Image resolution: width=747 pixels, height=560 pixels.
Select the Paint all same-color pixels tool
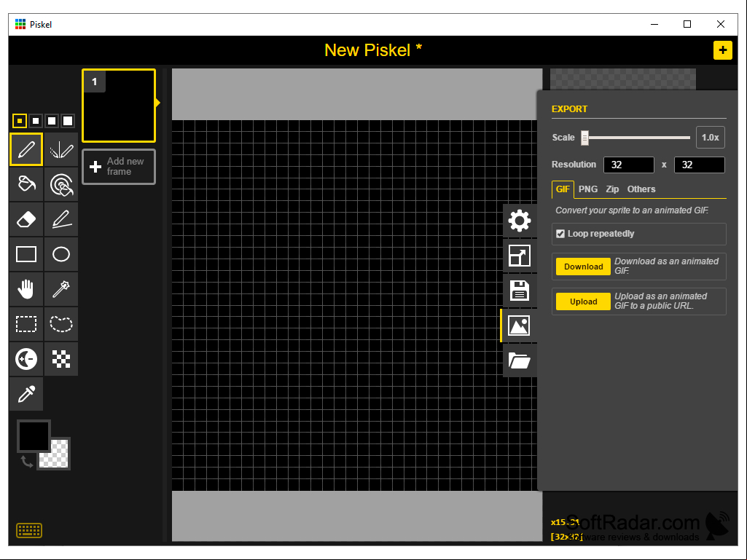pyautogui.click(x=61, y=184)
